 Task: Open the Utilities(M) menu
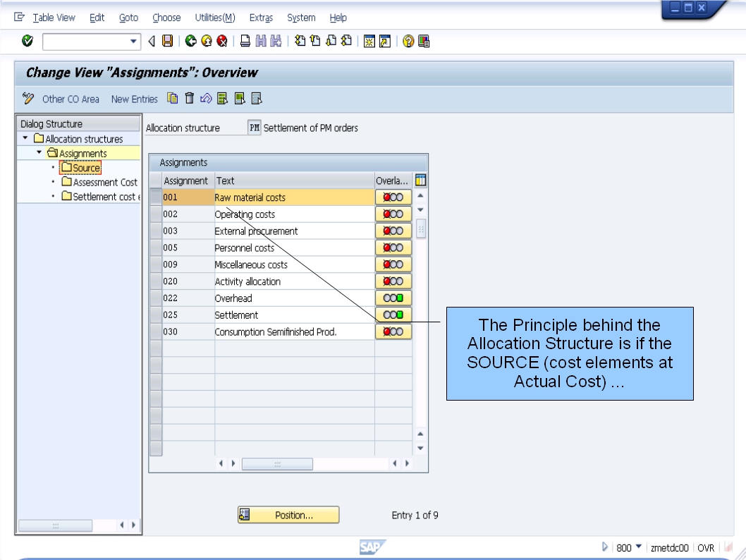[215, 18]
